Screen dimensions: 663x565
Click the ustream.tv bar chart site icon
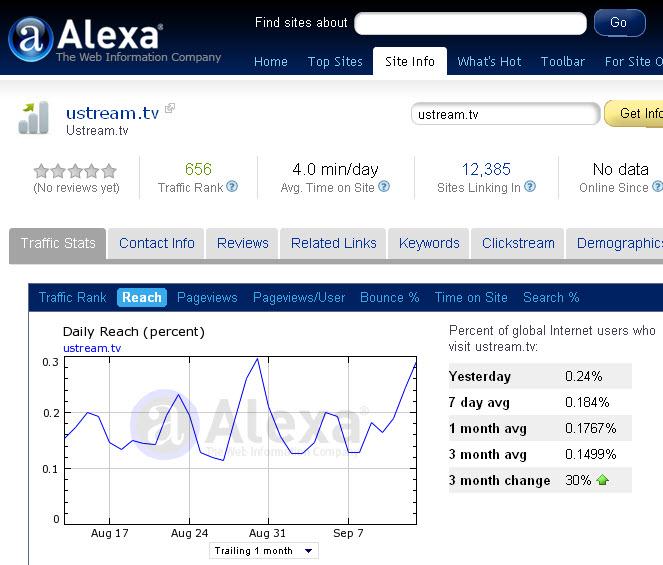[x=33, y=118]
